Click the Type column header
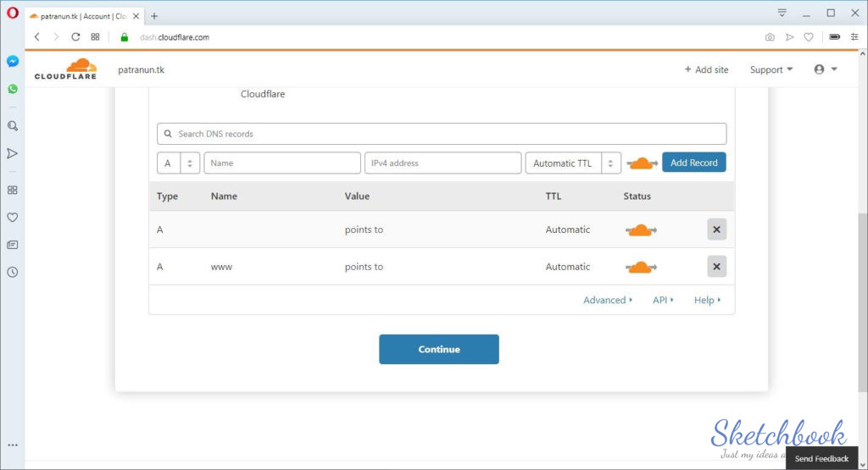Image resolution: width=868 pixels, height=470 pixels. [x=167, y=196]
